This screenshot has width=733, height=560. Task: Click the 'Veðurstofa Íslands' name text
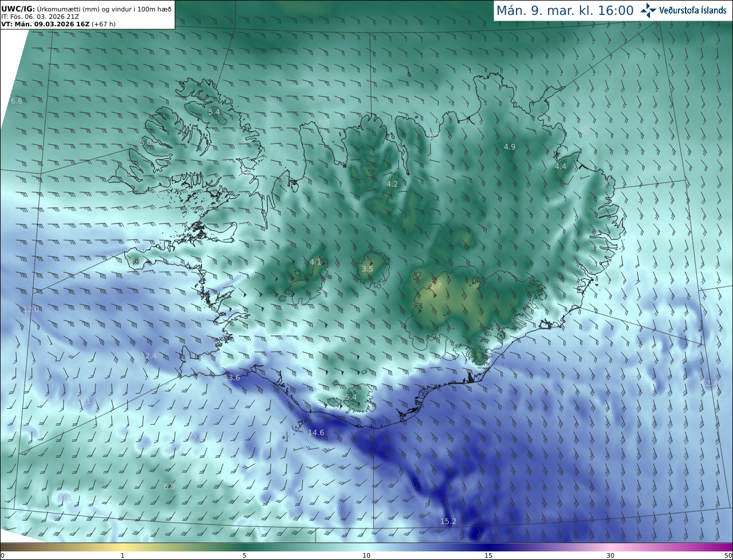[x=693, y=10]
